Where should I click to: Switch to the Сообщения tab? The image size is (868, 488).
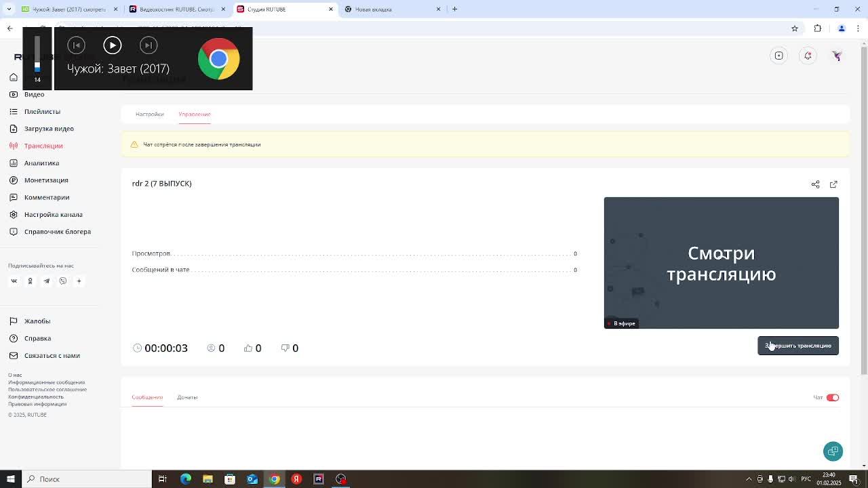pos(147,397)
